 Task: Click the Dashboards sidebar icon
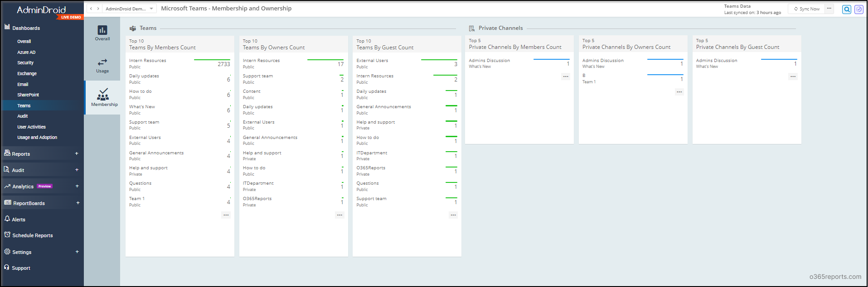pos(7,27)
